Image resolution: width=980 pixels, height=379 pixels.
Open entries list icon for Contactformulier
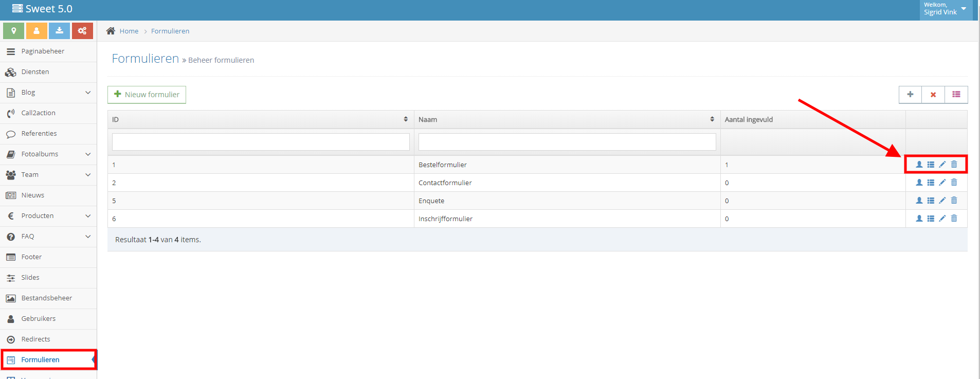pos(931,183)
